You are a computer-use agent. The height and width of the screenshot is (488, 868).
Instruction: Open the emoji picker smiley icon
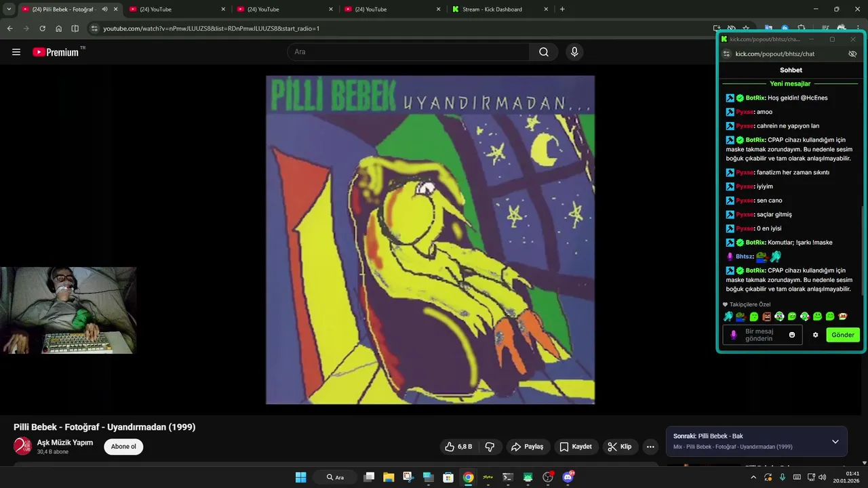[x=791, y=335]
